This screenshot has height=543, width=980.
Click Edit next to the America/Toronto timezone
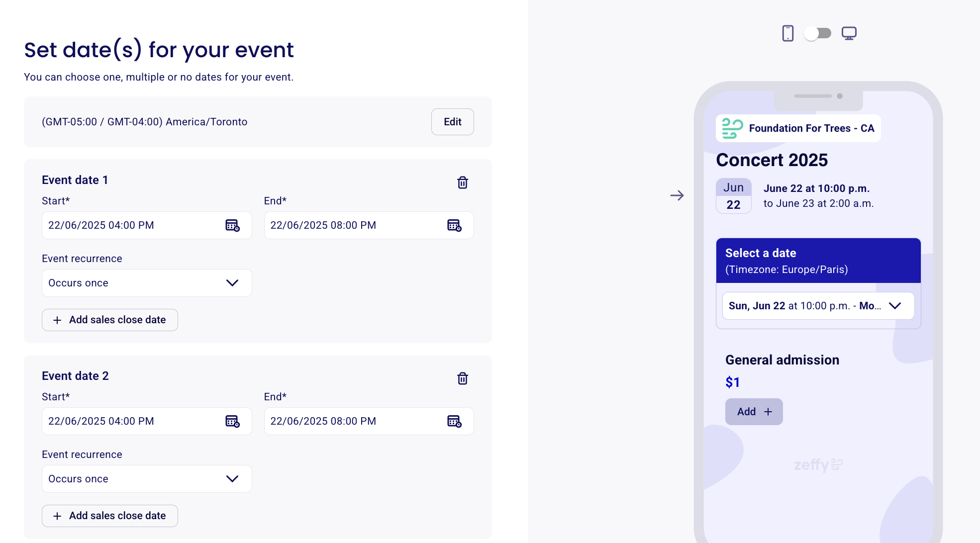[453, 122]
